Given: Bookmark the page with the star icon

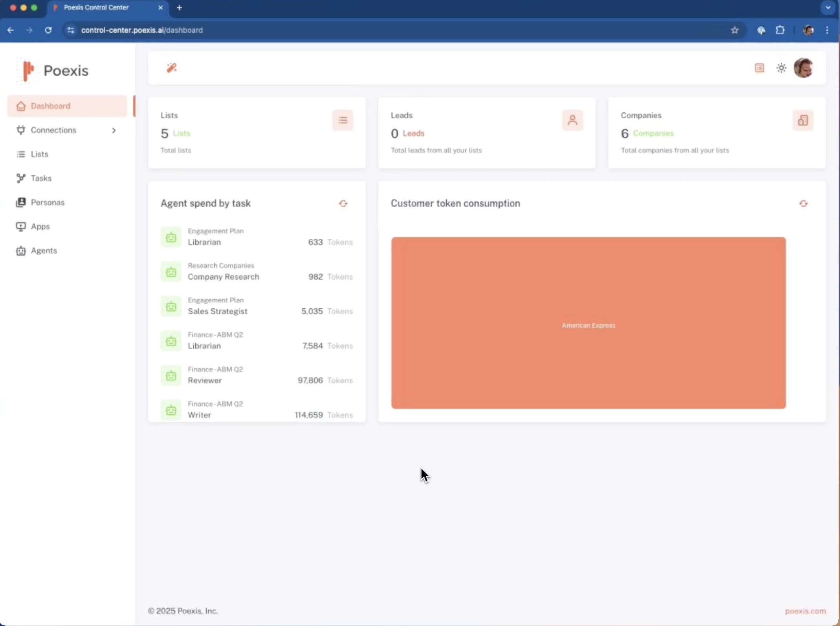Looking at the screenshot, I should pos(735,30).
